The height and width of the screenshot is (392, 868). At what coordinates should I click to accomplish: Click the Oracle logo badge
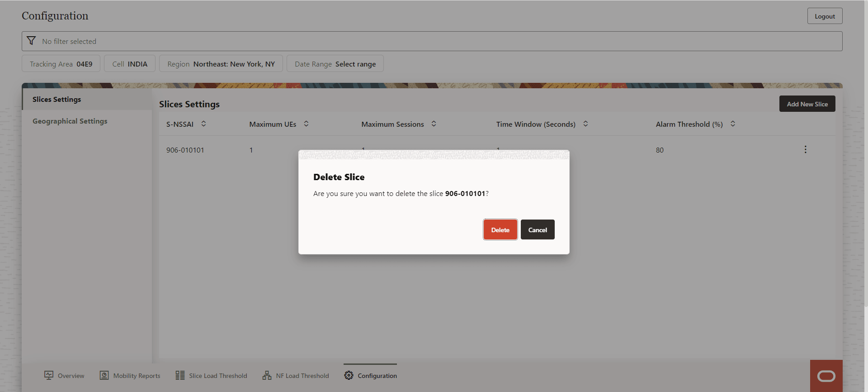[x=826, y=376]
